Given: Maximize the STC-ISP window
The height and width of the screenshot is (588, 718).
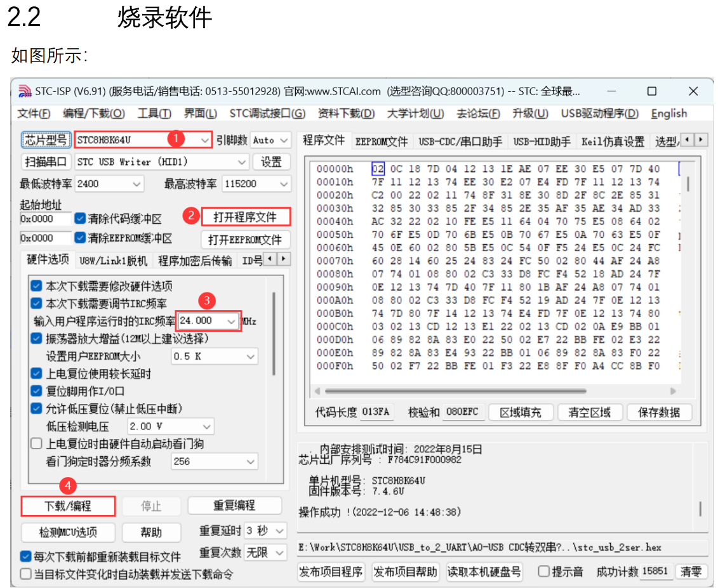Looking at the screenshot, I should [x=651, y=91].
